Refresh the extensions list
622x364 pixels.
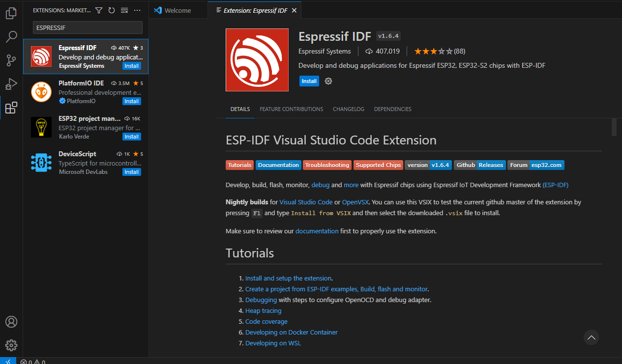coord(112,10)
